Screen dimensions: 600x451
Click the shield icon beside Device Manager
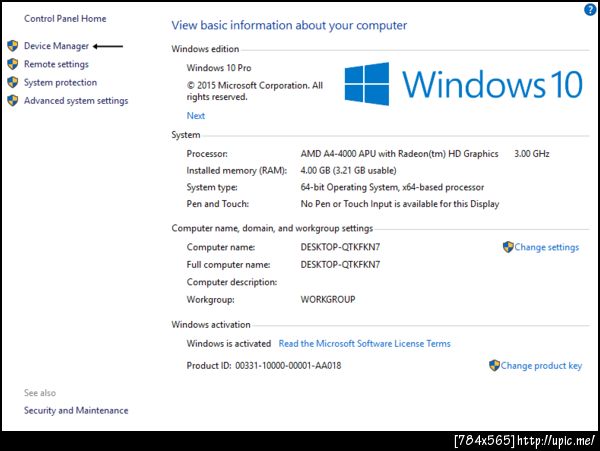coord(13,46)
